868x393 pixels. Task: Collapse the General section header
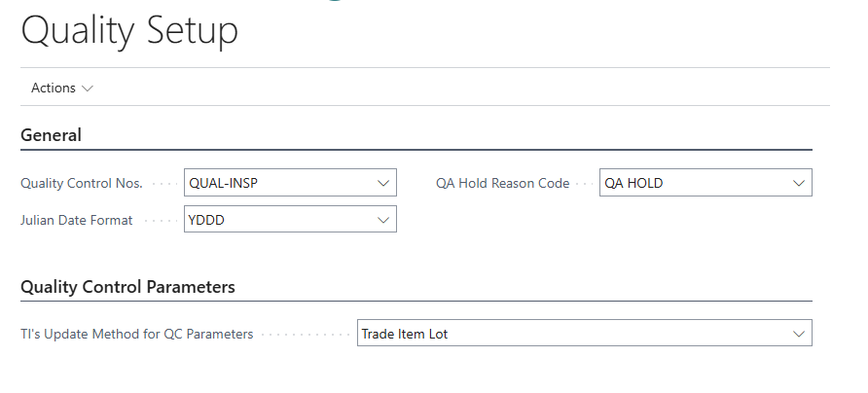(x=51, y=135)
